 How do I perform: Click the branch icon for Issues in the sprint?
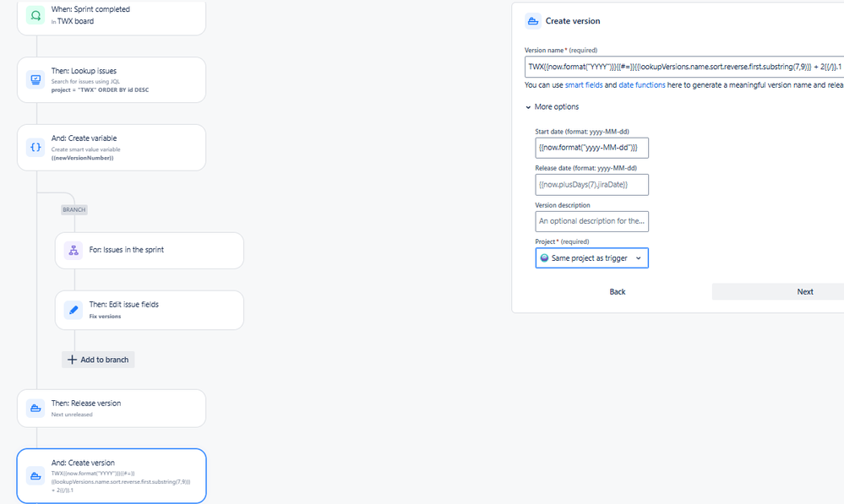(x=74, y=250)
